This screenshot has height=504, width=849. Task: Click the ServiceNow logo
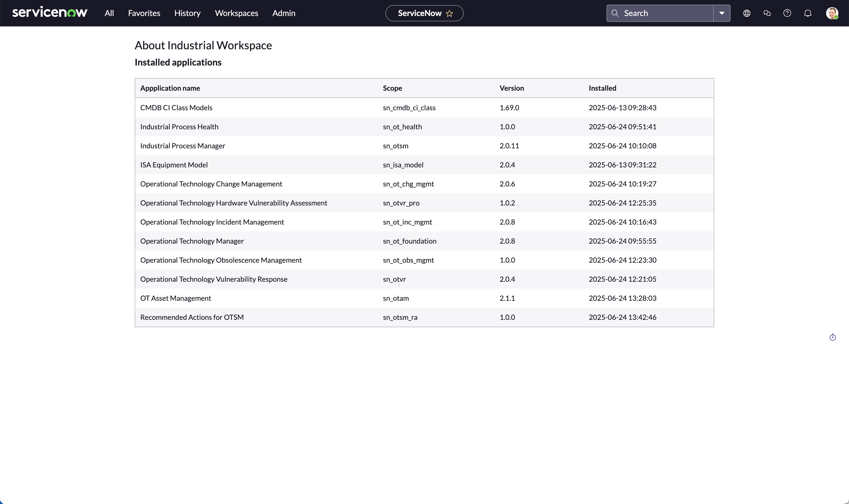50,12
